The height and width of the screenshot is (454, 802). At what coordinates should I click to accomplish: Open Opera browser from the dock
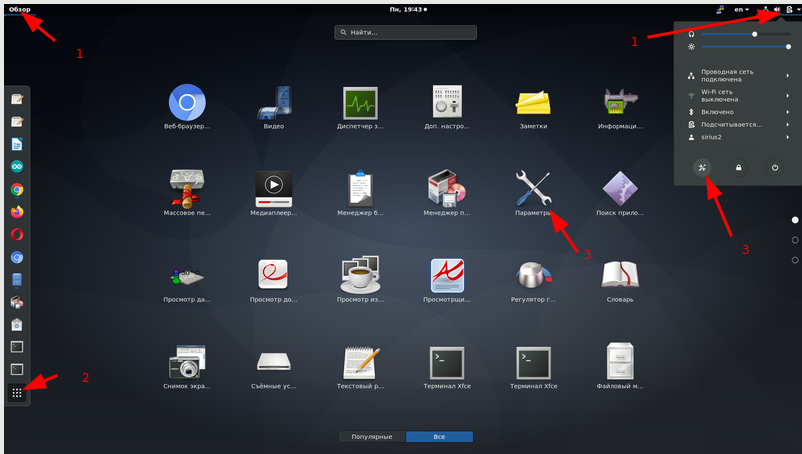click(x=17, y=234)
